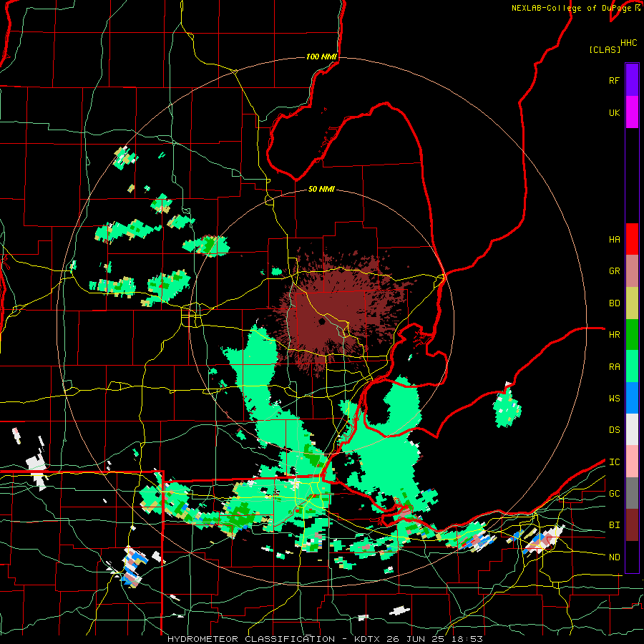Image resolution: width=644 pixels, height=644 pixels.
Task: Click the 100 NMI range ring label
Action: click(x=321, y=57)
